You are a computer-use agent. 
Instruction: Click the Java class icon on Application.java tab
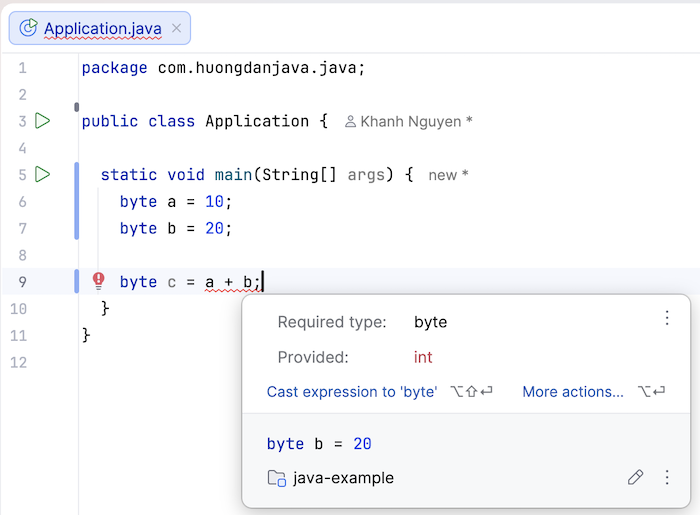[x=28, y=28]
